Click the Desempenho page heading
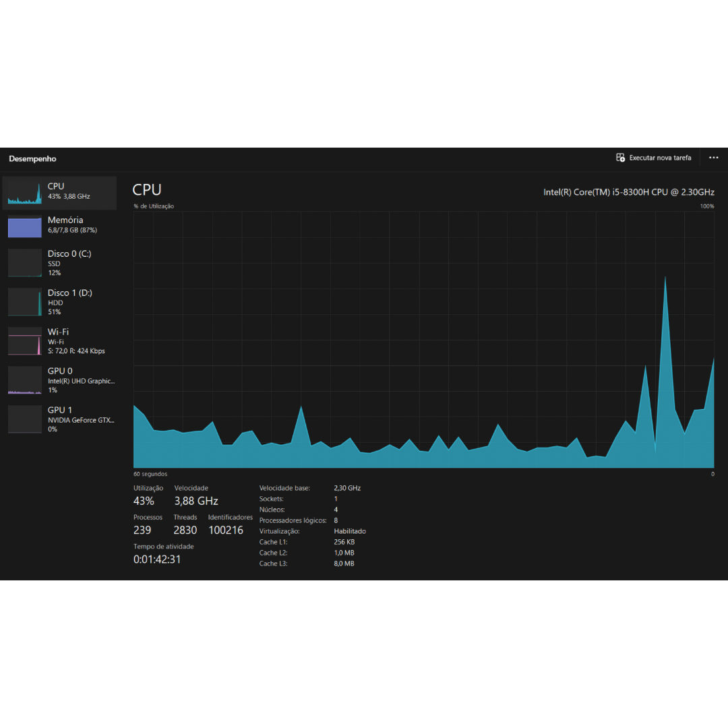 (x=32, y=159)
